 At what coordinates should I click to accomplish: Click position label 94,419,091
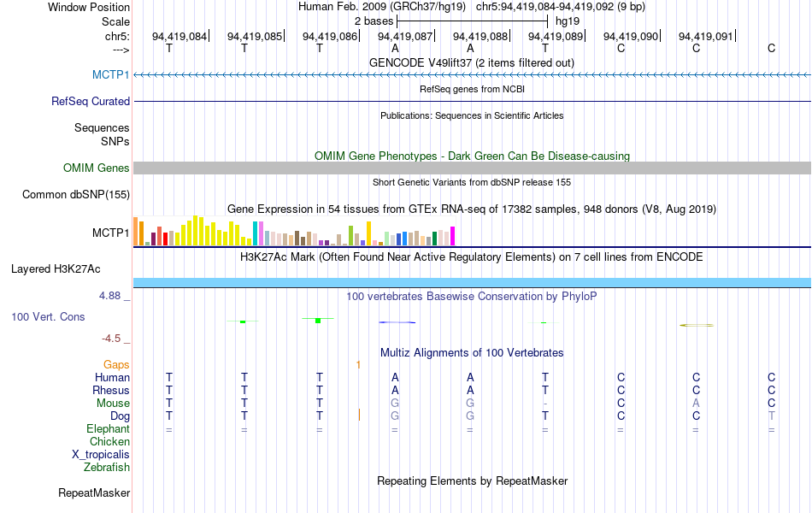pos(706,36)
